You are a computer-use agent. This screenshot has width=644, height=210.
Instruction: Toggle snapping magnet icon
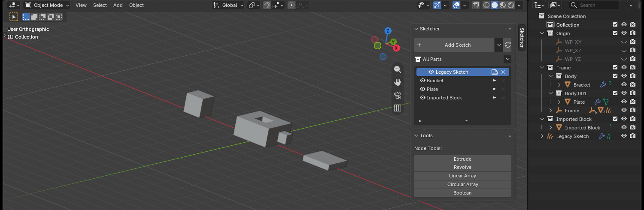click(267, 5)
